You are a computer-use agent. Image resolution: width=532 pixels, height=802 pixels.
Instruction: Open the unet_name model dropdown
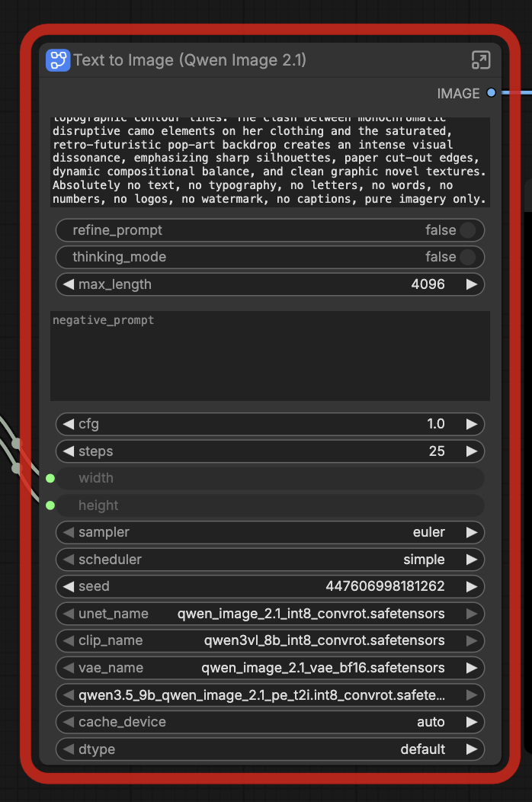click(x=270, y=614)
